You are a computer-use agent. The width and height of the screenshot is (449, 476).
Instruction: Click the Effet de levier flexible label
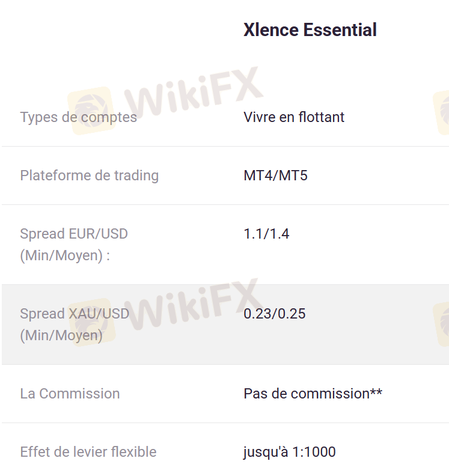pyautogui.click(x=88, y=452)
